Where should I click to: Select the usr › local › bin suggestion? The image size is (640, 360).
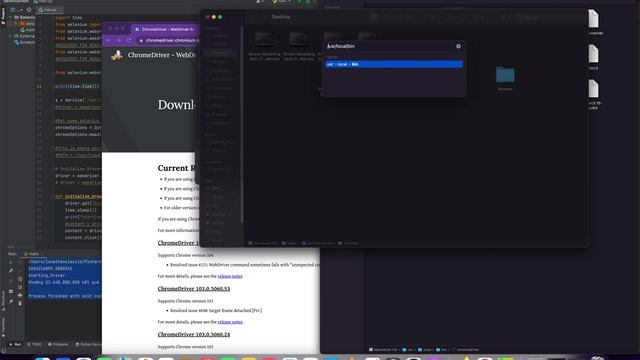click(x=394, y=64)
